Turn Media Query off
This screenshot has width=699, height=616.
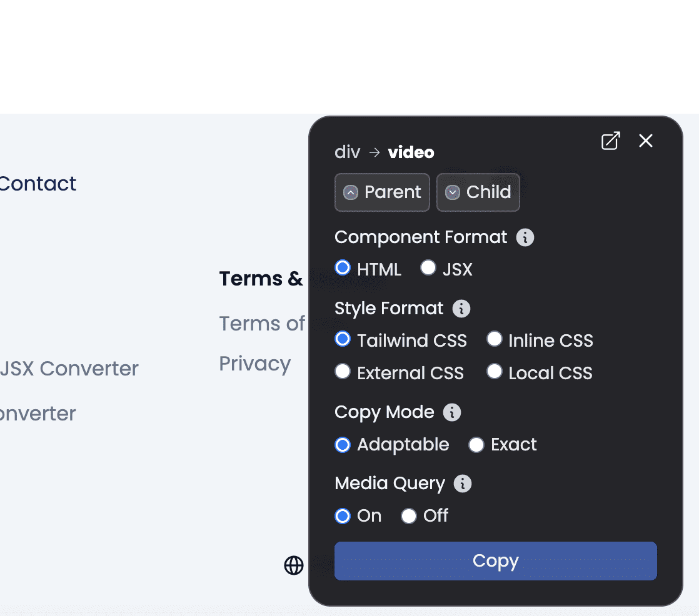coord(409,516)
